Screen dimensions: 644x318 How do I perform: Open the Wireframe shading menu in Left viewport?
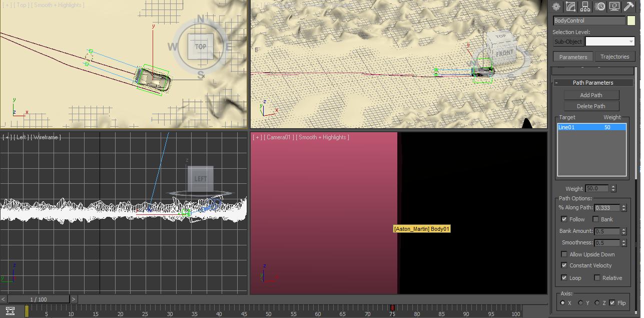(46, 137)
